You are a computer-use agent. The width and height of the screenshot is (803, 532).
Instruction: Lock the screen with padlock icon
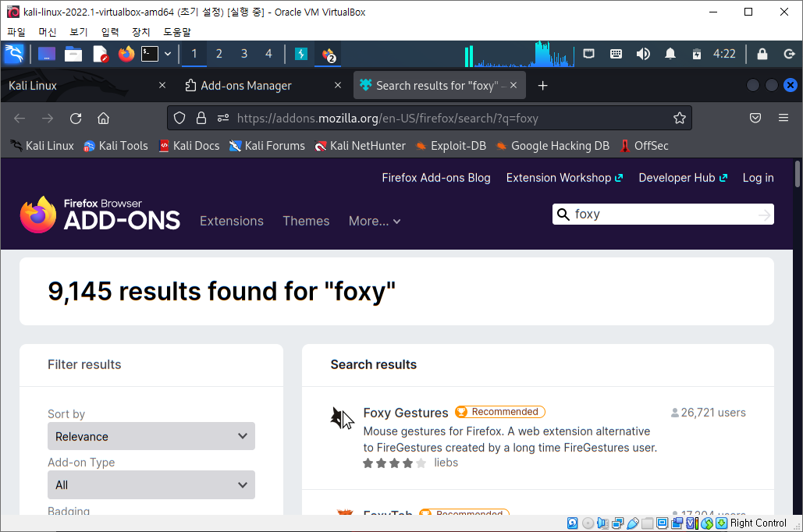coord(762,54)
